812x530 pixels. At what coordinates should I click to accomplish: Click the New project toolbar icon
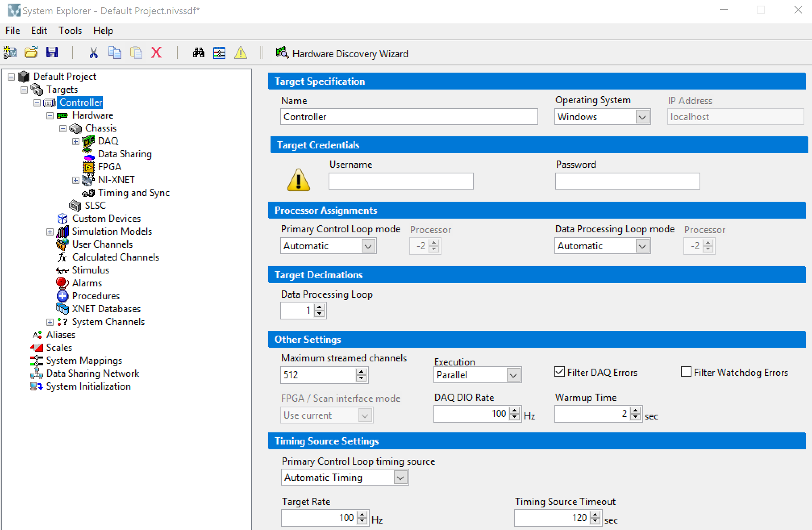[x=10, y=52]
